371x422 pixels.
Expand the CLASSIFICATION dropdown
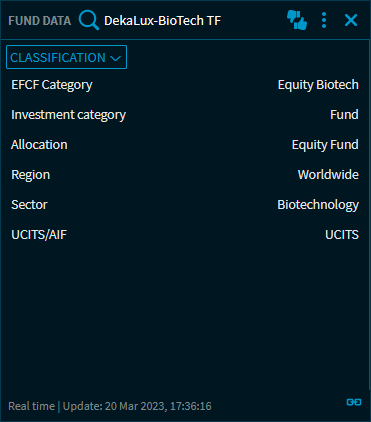[x=66, y=57]
